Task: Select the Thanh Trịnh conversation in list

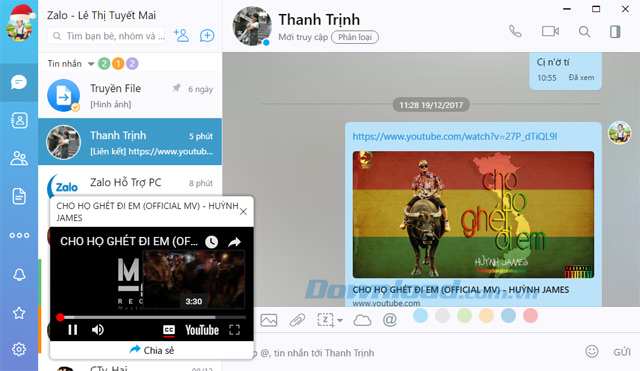Action: (130, 142)
